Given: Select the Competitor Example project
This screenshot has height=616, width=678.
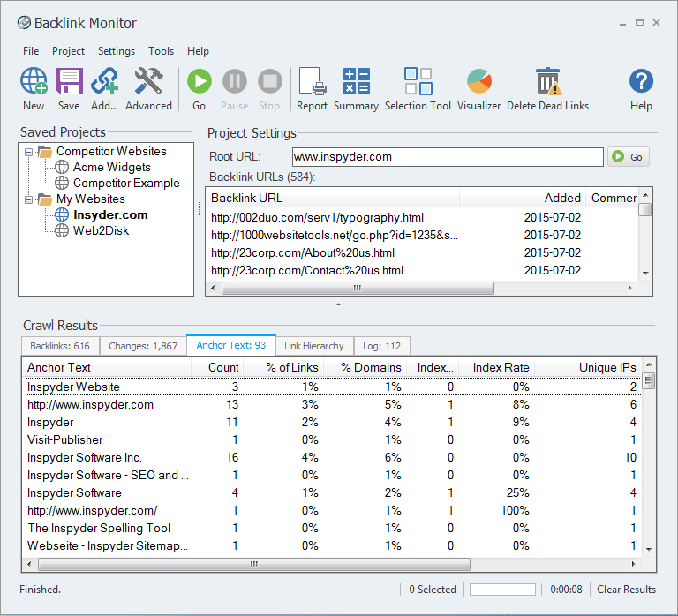Looking at the screenshot, I should coord(126,184).
